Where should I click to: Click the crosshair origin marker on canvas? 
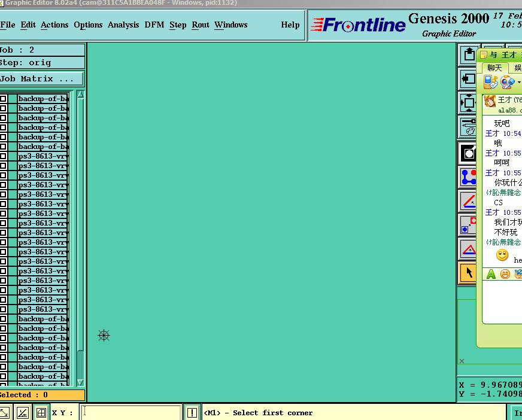pos(104,335)
